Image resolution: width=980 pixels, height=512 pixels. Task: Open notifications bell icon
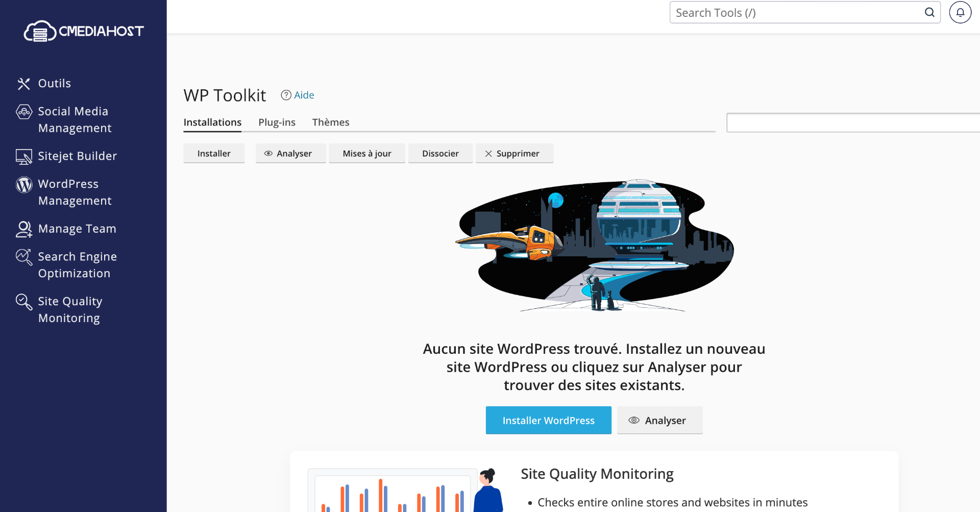coord(960,12)
